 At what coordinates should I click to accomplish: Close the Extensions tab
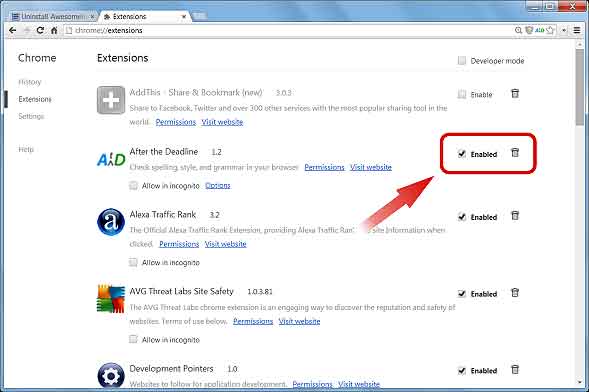[184, 17]
